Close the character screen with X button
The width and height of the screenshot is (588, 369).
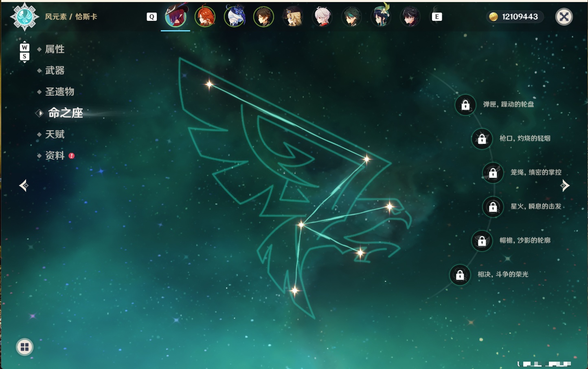pyautogui.click(x=564, y=17)
